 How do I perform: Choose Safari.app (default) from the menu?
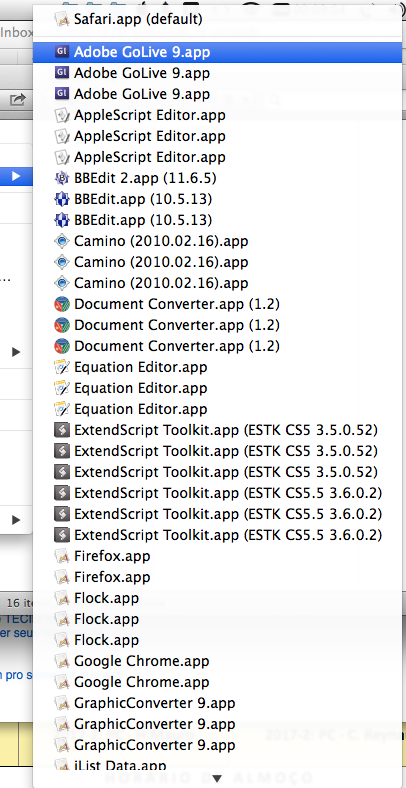point(218,20)
